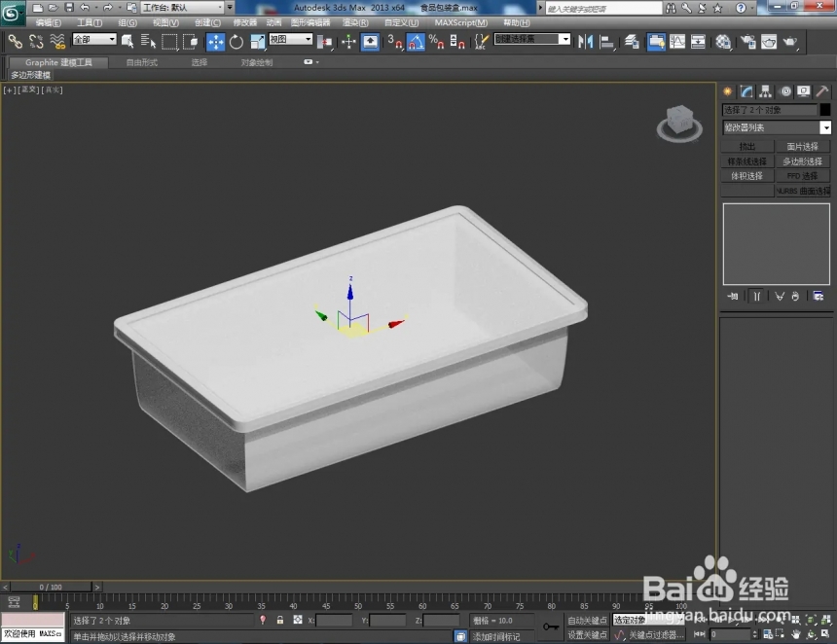
Task: Open the MAXScript(M) menu
Action: (461, 22)
